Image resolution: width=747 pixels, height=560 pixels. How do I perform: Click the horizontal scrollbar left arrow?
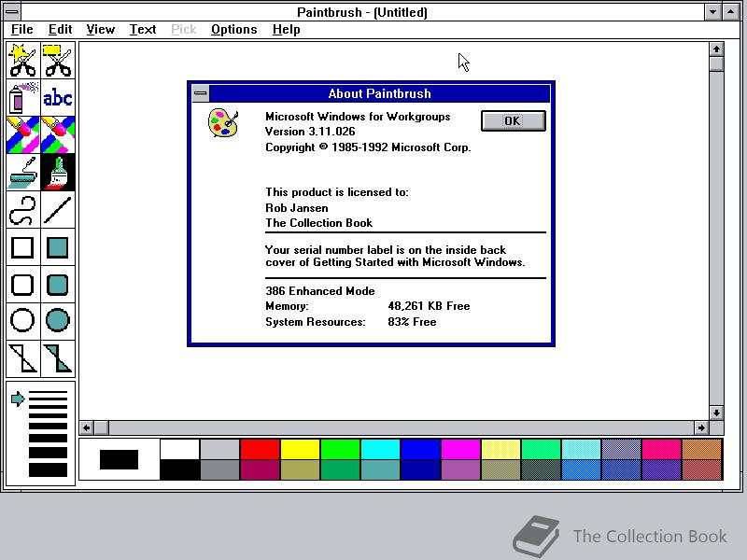86,427
